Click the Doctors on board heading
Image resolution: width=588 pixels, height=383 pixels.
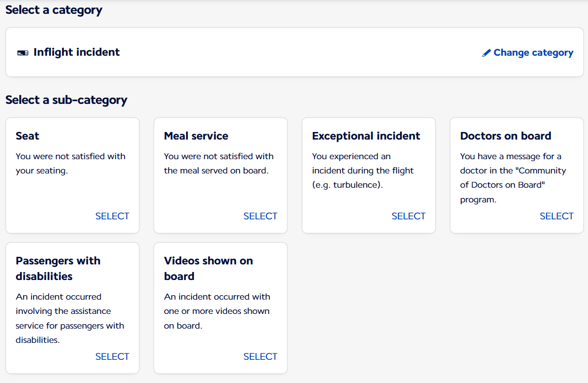coord(505,136)
